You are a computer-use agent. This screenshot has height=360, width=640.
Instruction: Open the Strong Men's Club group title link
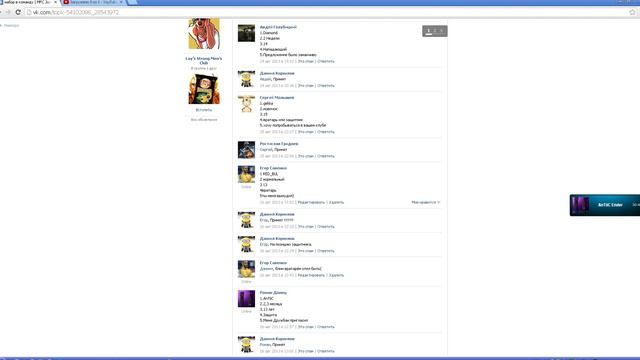pos(204,61)
